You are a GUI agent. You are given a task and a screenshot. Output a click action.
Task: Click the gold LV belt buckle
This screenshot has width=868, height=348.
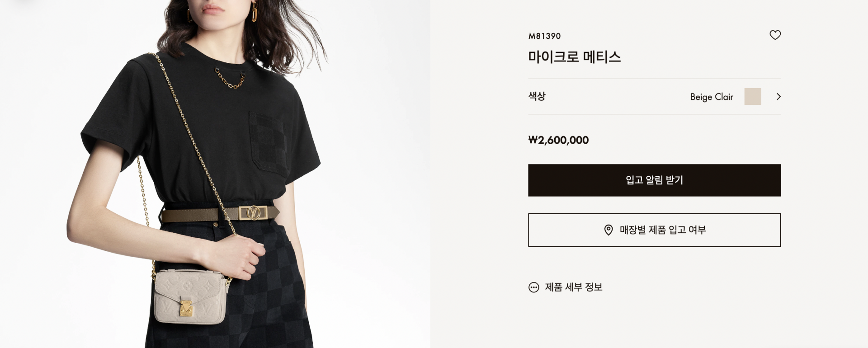(x=254, y=213)
